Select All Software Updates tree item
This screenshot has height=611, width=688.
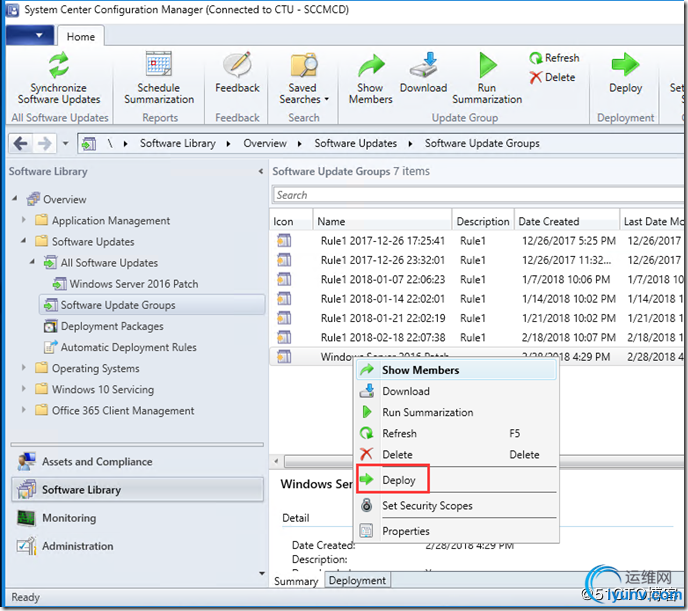(101, 263)
